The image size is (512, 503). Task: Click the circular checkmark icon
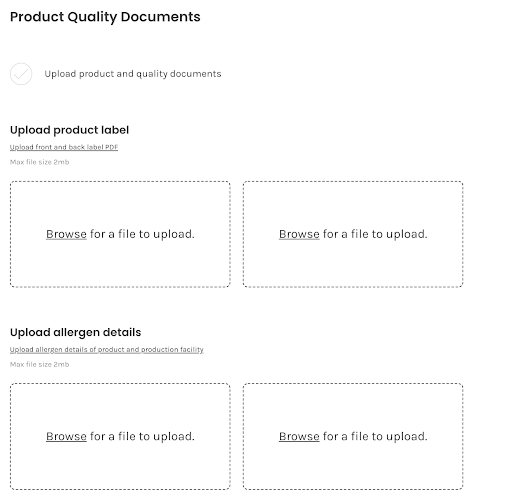(x=21, y=74)
